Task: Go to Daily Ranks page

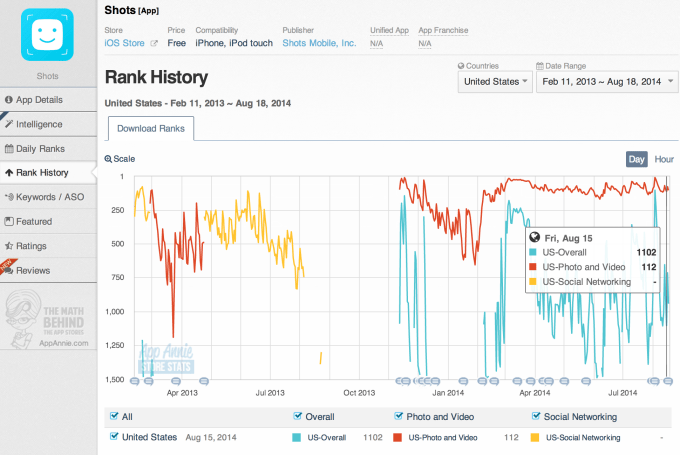Action: (x=41, y=149)
